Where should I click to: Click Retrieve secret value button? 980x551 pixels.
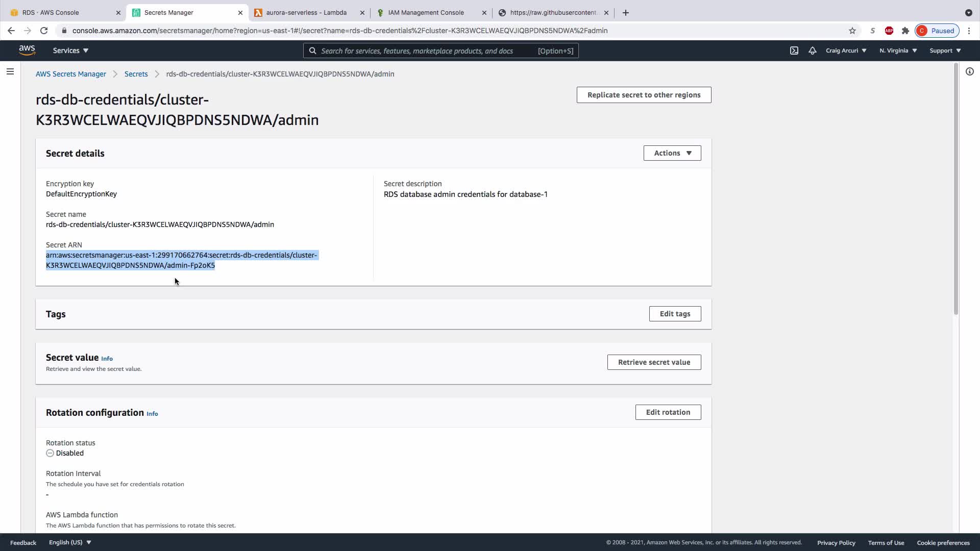[x=654, y=362]
